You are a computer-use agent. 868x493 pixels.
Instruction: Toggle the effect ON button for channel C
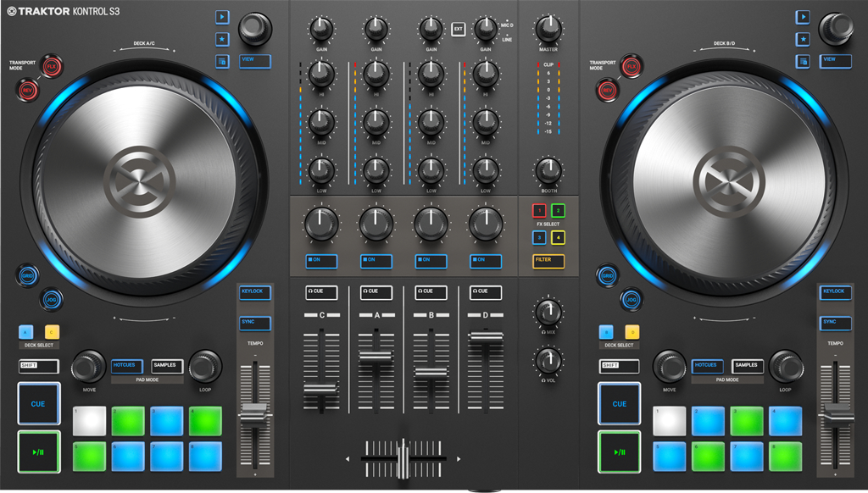[321, 261]
